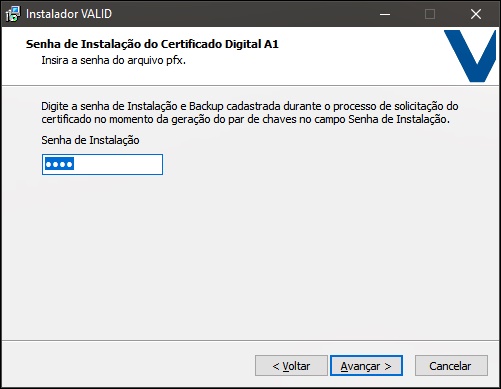Focus the Senha de Instalação password field
Image resolution: width=501 pixels, height=389 pixels.
(102, 164)
